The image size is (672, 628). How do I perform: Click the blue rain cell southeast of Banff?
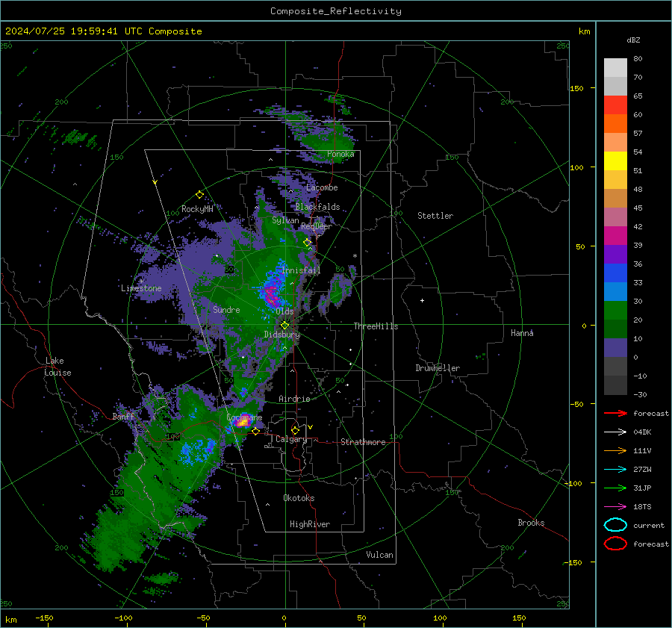197,451
